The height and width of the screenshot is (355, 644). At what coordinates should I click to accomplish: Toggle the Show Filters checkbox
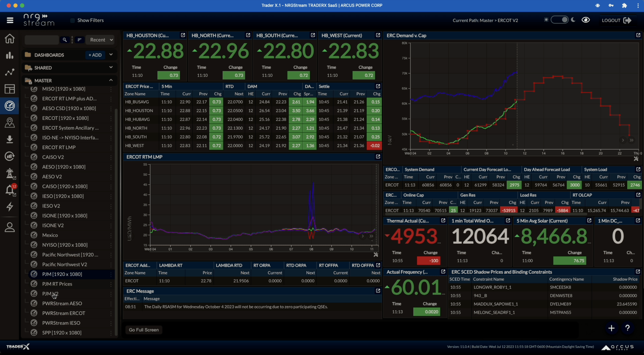(x=72, y=20)
